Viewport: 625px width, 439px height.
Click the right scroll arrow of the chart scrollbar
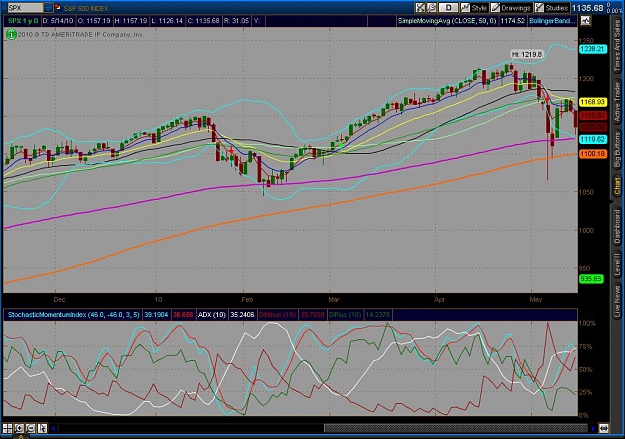click(594, 429)
